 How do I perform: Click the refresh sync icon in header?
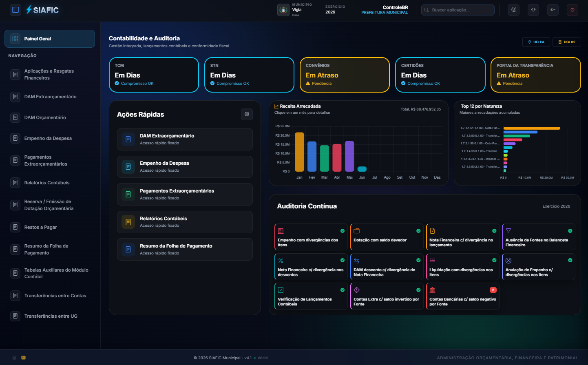click(x=533, y=10)
